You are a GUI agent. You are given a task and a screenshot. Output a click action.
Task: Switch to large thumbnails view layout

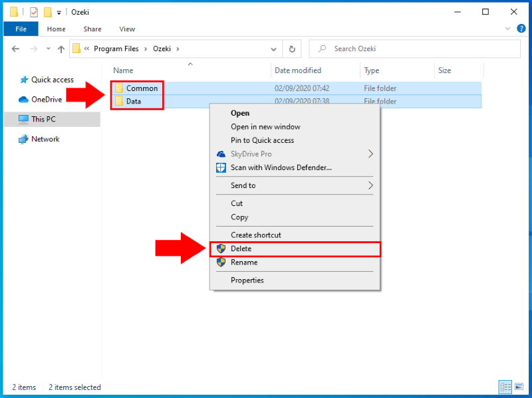[x=519, y=387]
